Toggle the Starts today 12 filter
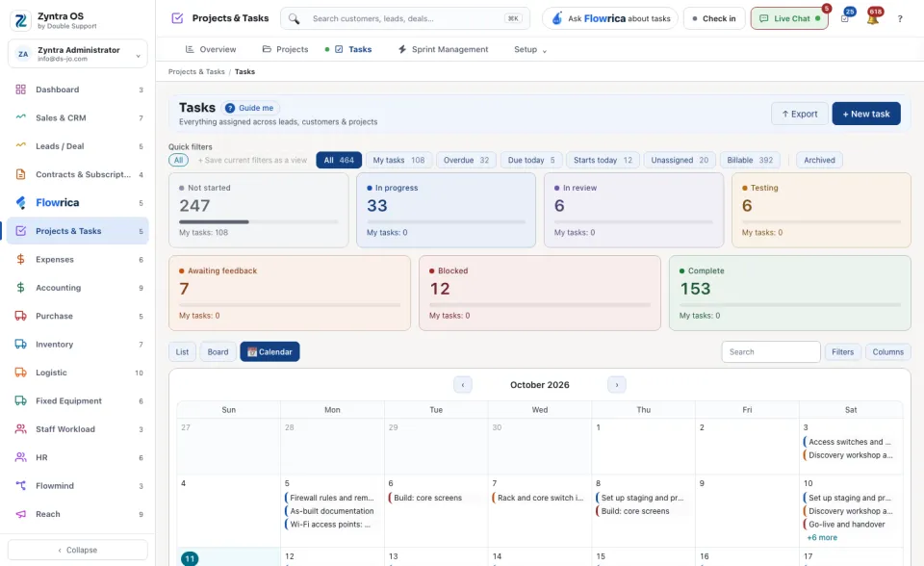The image size is (924, 566). click(x=603, y=161)
